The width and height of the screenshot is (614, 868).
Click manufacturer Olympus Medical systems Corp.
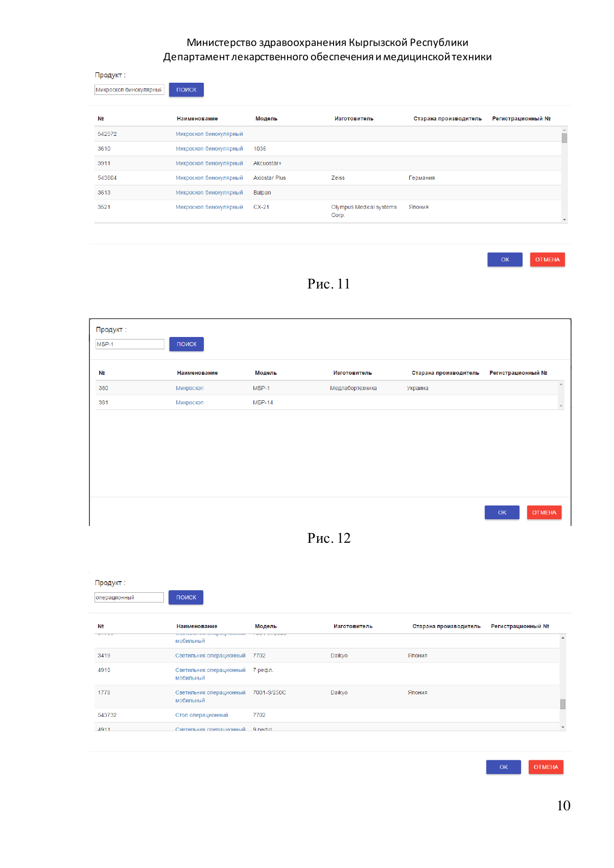pos(364,211)
